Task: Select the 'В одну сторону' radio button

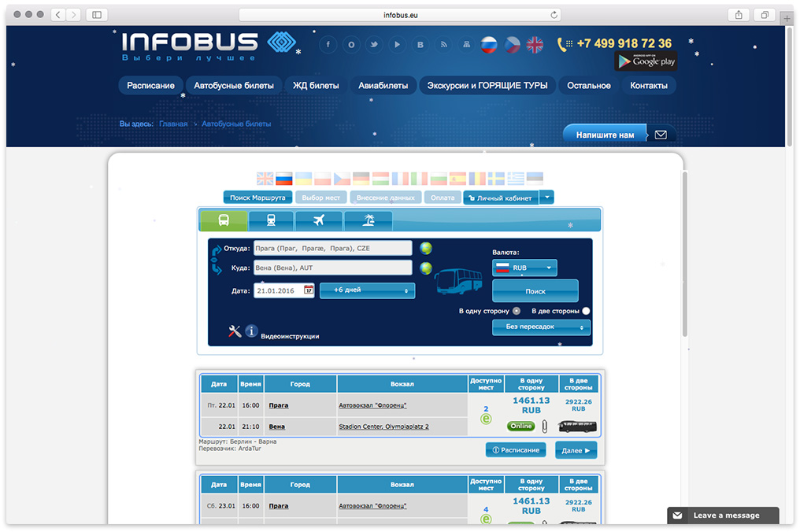Action: click(517, 311)
